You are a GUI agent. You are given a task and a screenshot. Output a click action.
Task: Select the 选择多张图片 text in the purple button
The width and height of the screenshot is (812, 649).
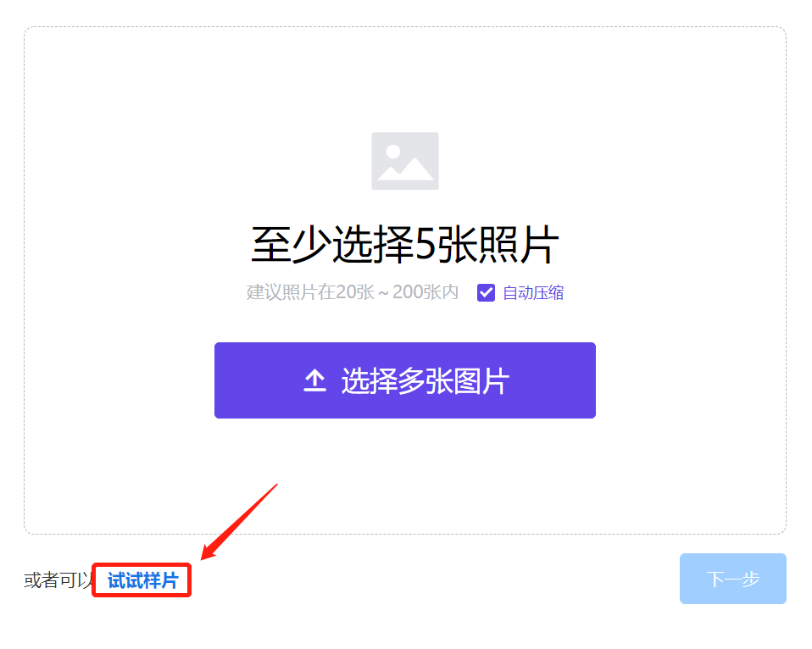coord(425,381)
